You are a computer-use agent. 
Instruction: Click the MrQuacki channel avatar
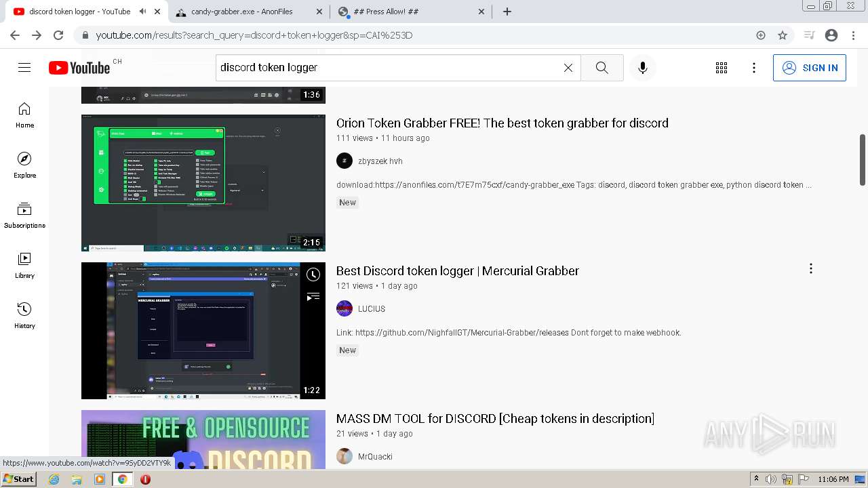pyautogui.click(x=344, y=456)
